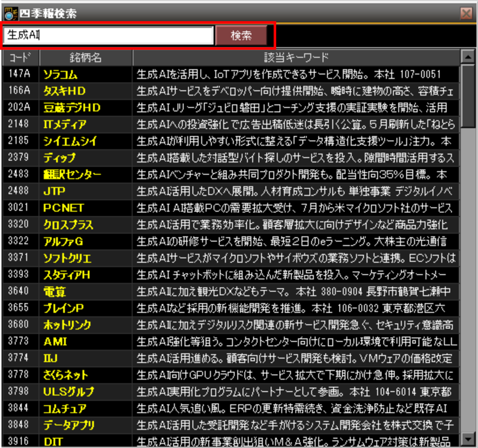Select stock name JTP
This screenshot has height=448, width=478.
coord(54,191)
